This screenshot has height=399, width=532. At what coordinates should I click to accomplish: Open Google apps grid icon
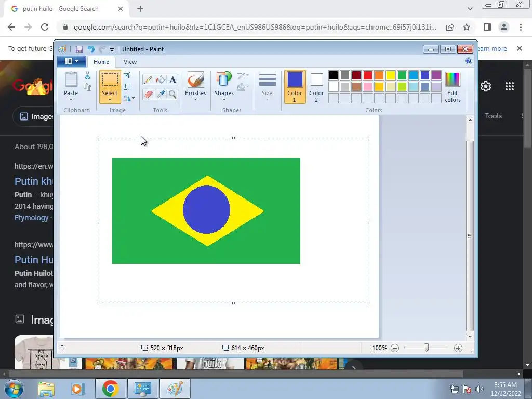click(x=510, y=87)
